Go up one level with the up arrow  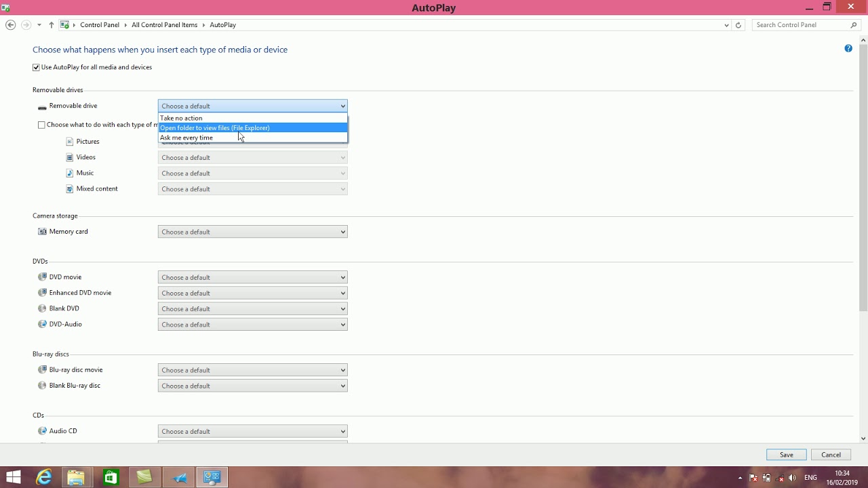click(51, 25)
